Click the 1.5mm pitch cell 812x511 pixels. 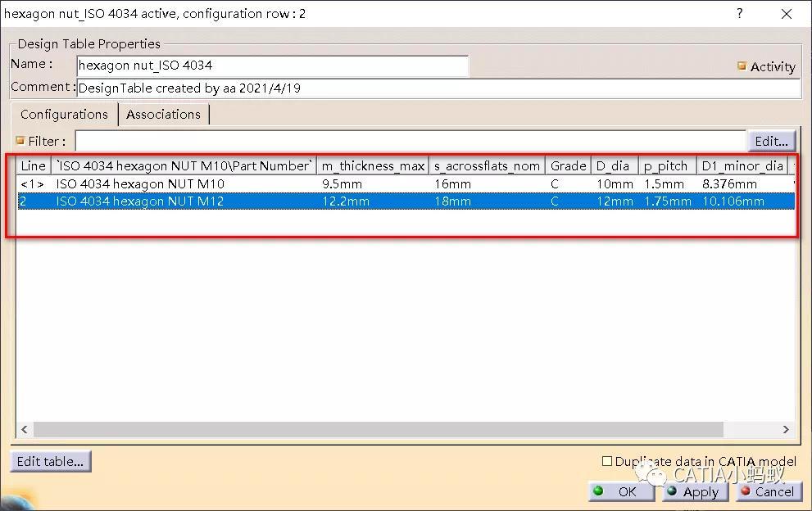pyautogui.click(x=664, y=183)
